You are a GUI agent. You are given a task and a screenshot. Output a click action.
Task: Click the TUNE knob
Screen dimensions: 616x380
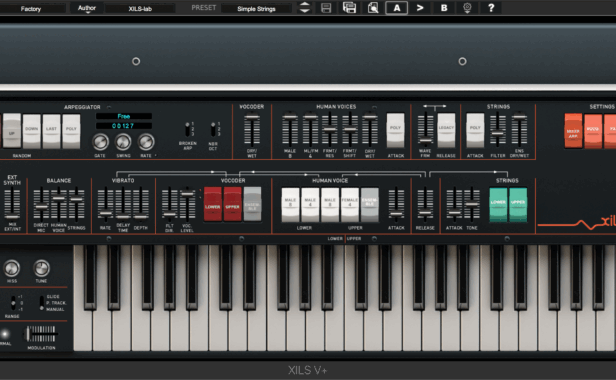(x=41, y=268)
